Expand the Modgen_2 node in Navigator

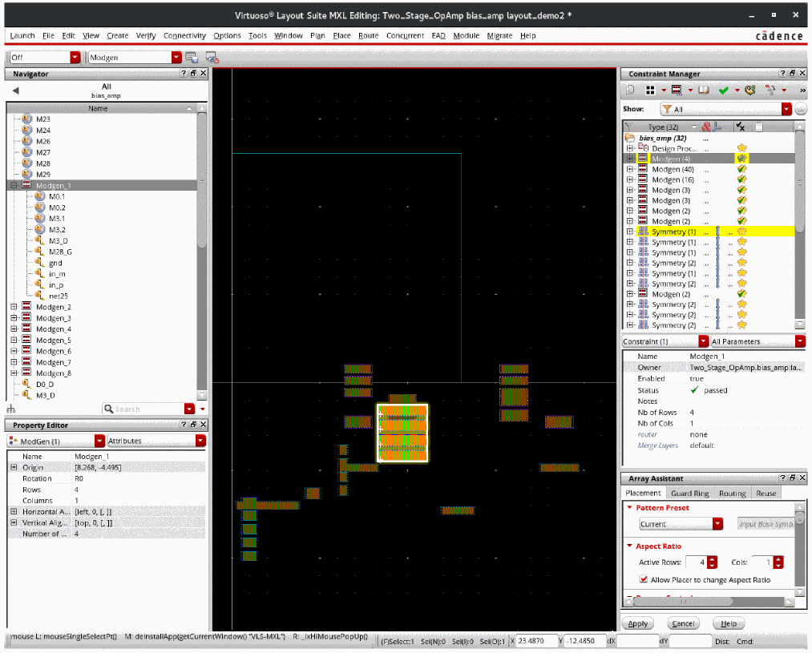click(14, 308)
